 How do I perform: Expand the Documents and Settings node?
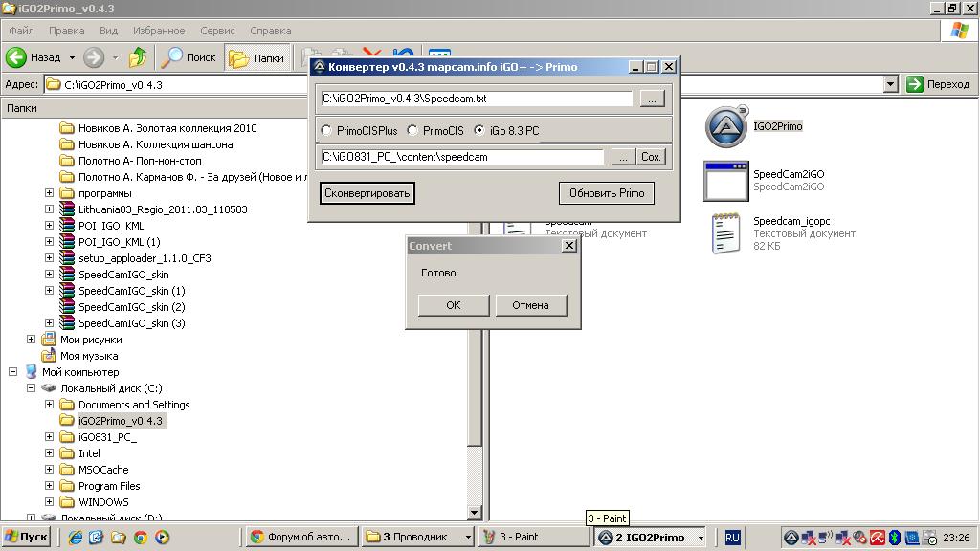[x=50, y=405]
